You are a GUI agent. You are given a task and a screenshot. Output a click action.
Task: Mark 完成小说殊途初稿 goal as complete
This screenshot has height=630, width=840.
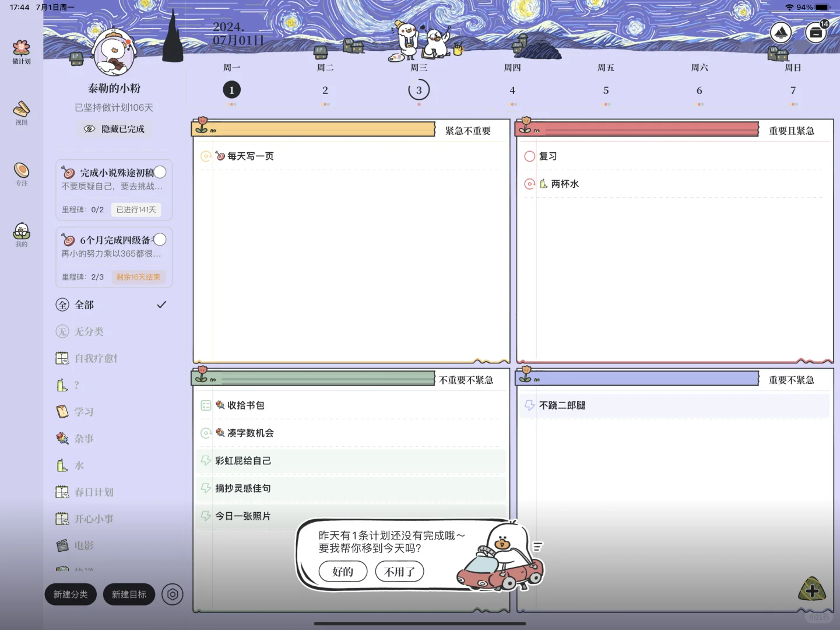pyautogui.click(x=160, y=171)
